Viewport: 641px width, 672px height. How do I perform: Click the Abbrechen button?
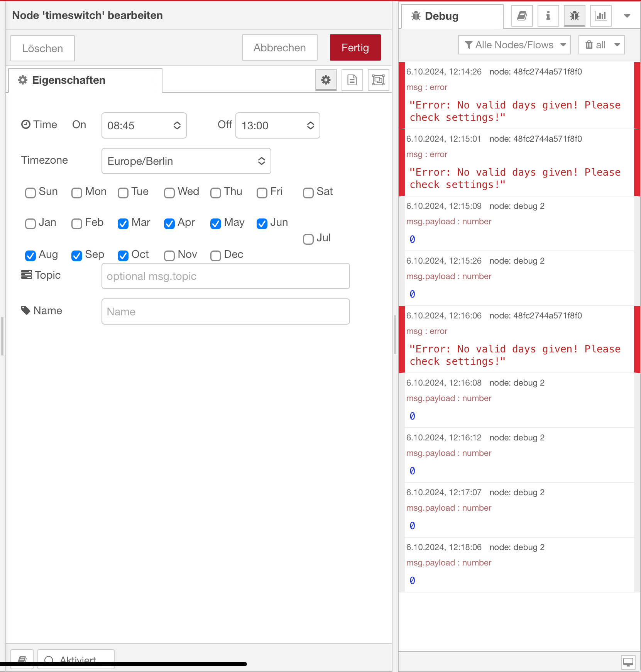click(279, 47)
